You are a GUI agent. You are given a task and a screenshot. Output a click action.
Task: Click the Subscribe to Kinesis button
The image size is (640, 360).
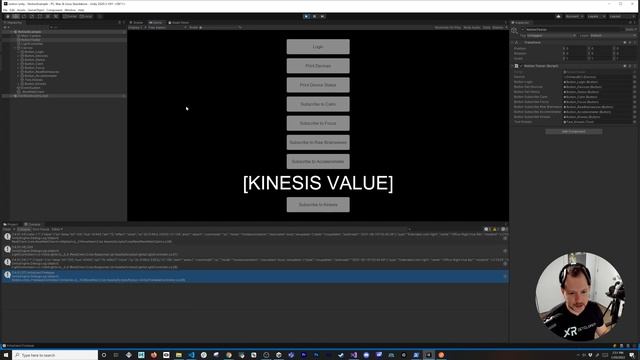click(318, 204)
